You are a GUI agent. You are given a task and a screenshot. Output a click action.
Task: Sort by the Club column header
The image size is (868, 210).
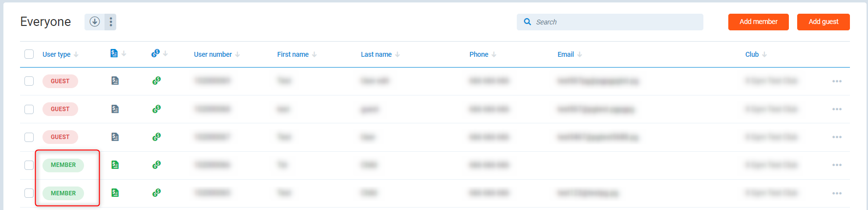point(752,54)
